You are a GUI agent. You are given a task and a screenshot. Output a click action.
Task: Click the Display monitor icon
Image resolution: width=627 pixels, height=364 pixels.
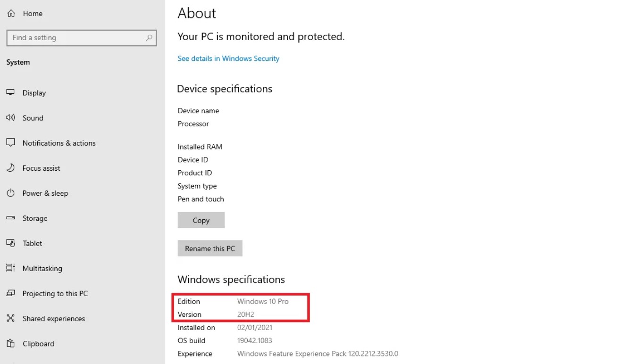coord(10,93)
